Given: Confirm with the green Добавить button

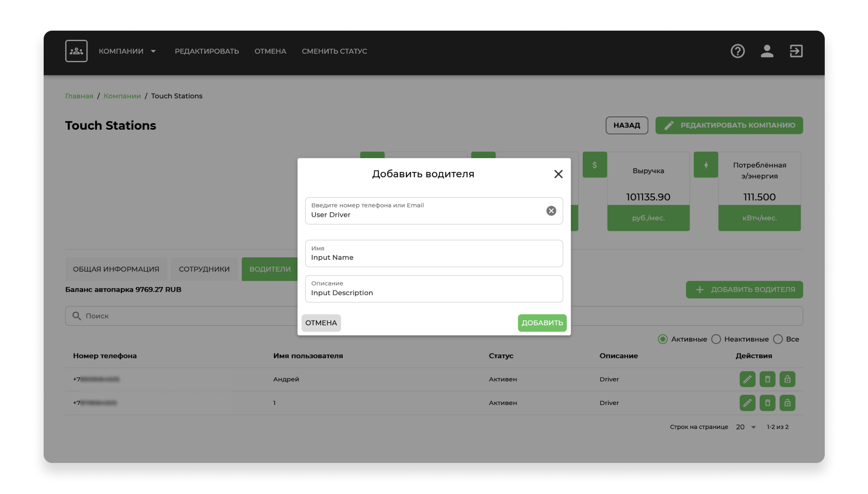Looking at the screenshot, I should coord(542,323).
